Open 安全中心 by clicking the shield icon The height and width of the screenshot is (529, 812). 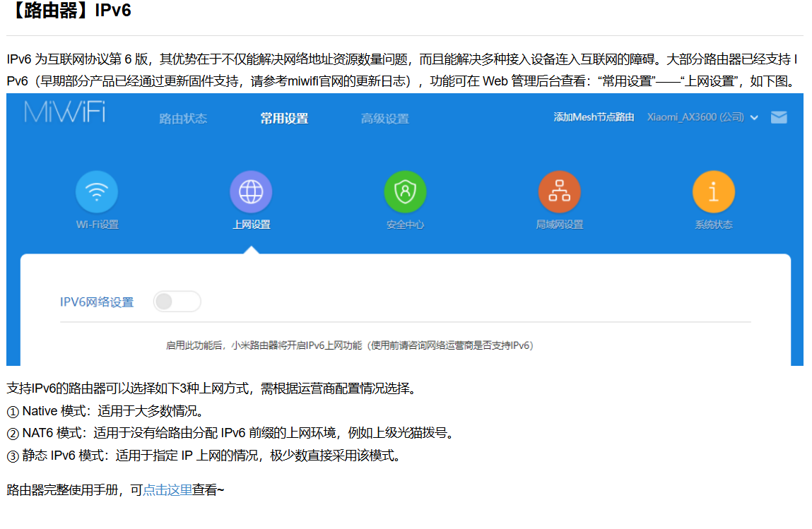405,191
